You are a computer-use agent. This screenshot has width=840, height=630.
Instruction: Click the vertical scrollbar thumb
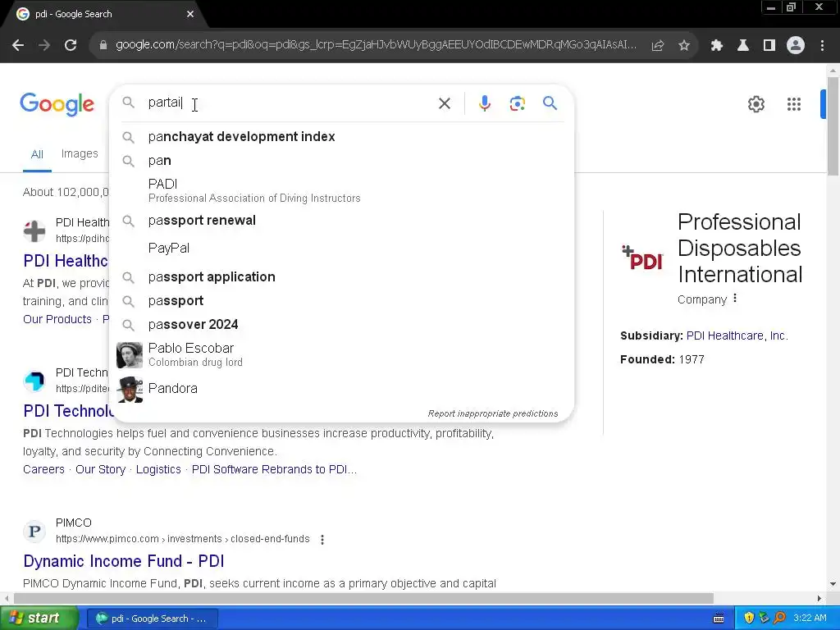coord(833,126)
